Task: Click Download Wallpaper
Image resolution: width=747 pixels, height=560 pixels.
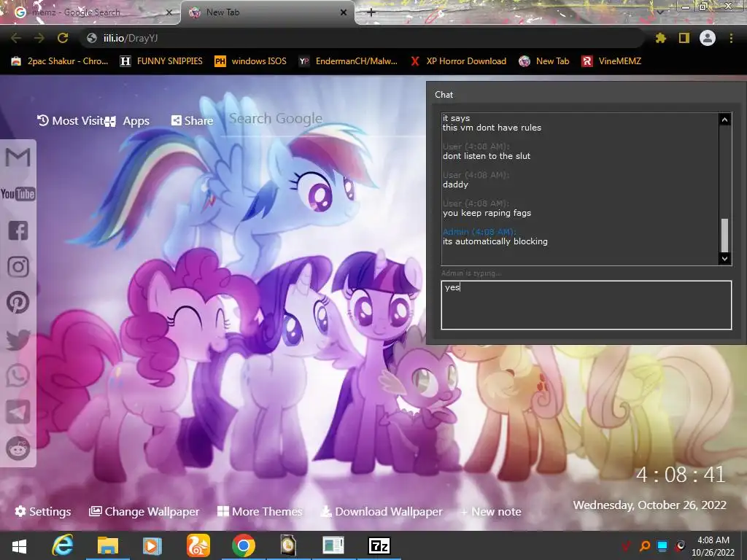Action: 382,511
